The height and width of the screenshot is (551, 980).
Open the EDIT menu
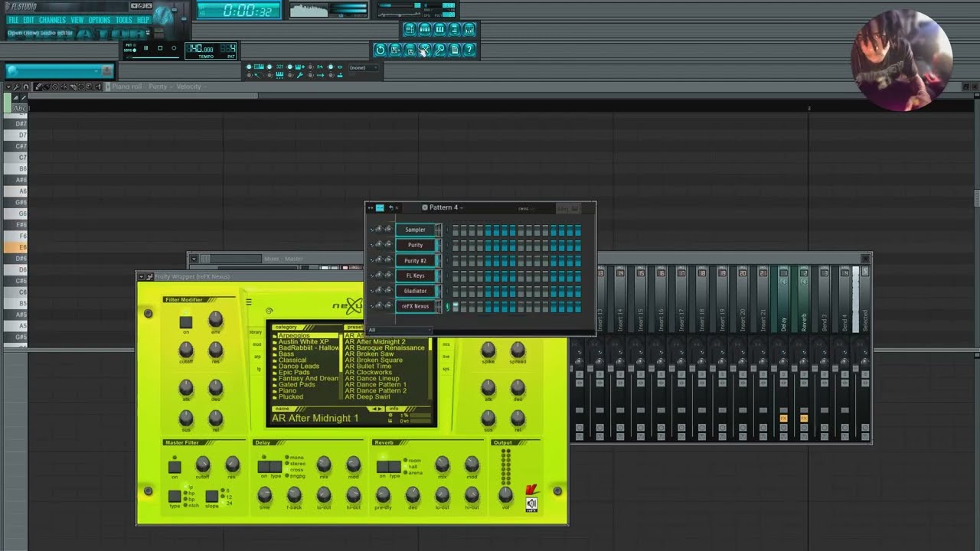click(28, 19)
